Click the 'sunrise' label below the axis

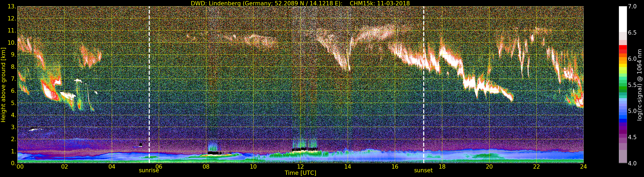pos(149,171)
